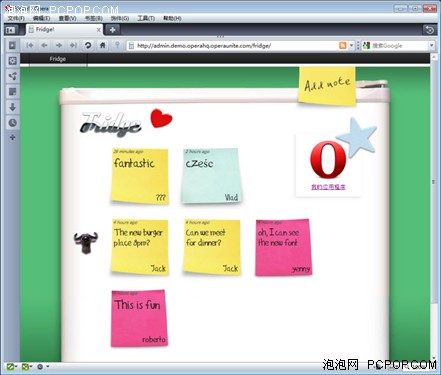Click the Back arrow navigation button
This screenshot has width=441, height=375.
click(x=44, y=45)
